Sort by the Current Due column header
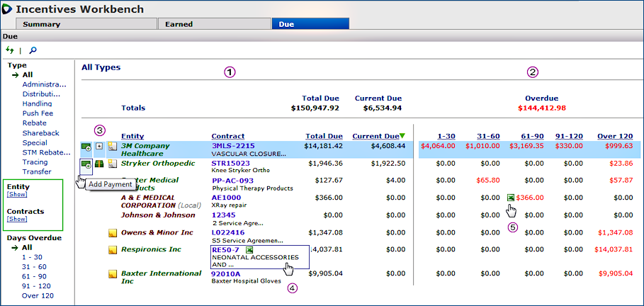This screenshot has width=644, height=306. point(375,136)
